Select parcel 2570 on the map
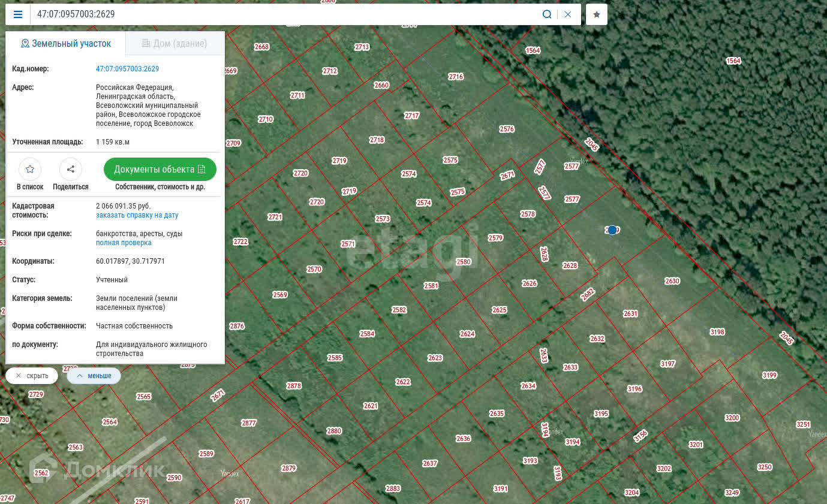Image resolution: width=827 pixels, height=504 pixels. [314, 270]
